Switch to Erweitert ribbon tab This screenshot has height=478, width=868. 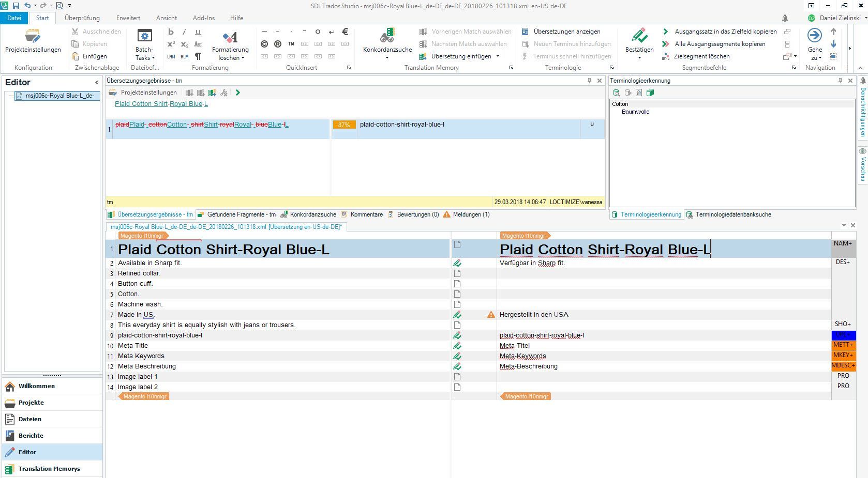coord(128,18)
